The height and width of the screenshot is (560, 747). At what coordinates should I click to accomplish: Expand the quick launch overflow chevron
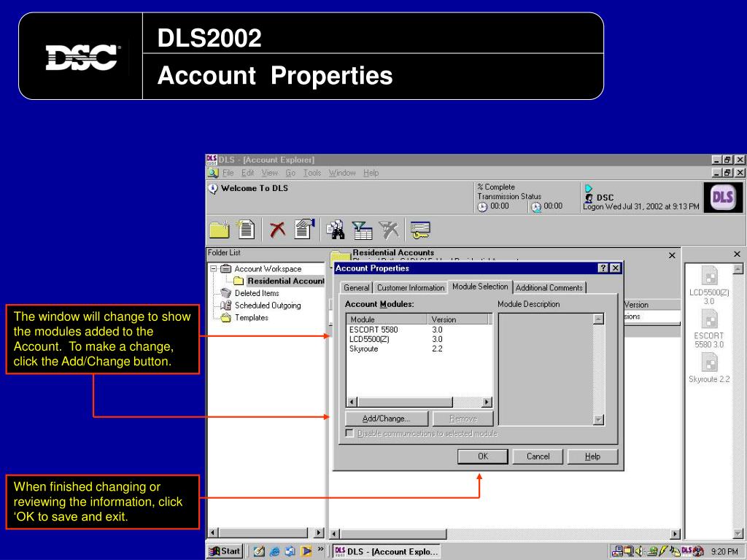coord(321,549)
